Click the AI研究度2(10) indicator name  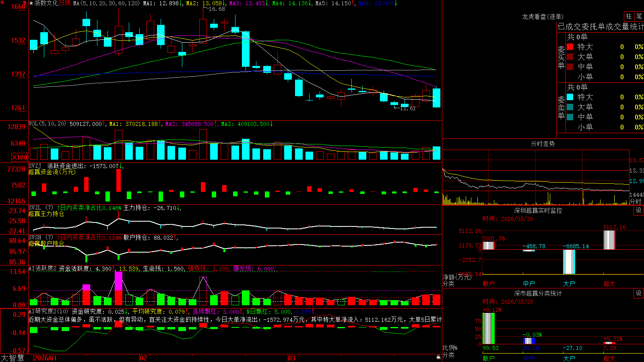tap(48, 311)
